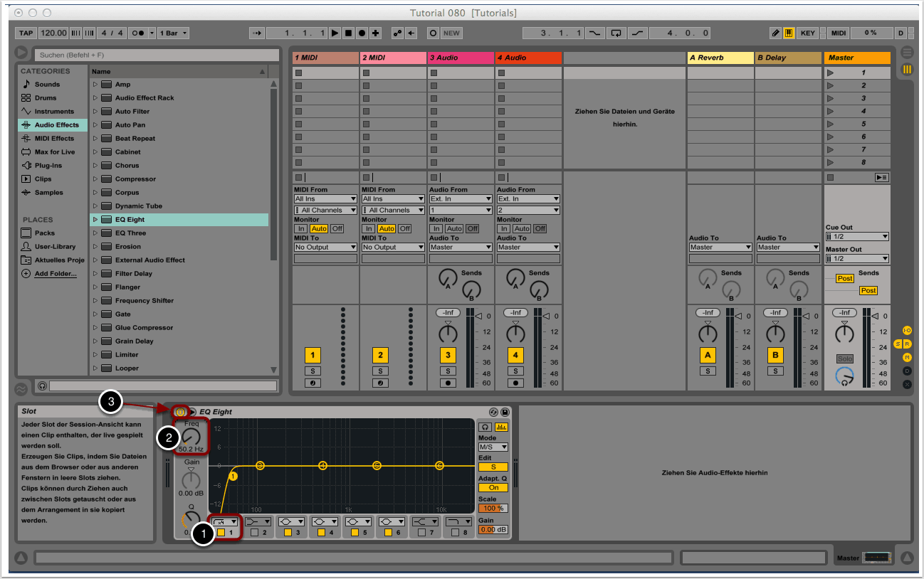This screenshot has height=579, width=924.
Task: Expand the Compressor folder in browser
Action: [95, 179]
